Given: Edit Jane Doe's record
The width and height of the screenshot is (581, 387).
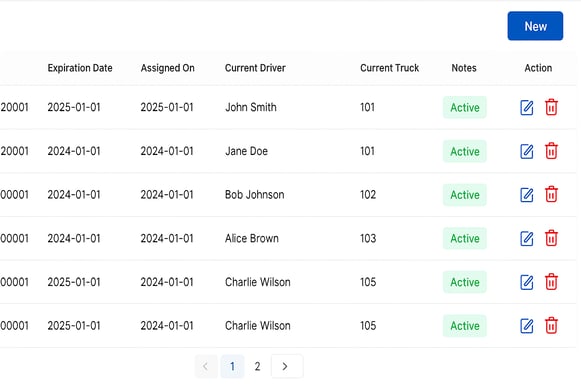Looking at the screenshot, I should (x=527, y=151).
